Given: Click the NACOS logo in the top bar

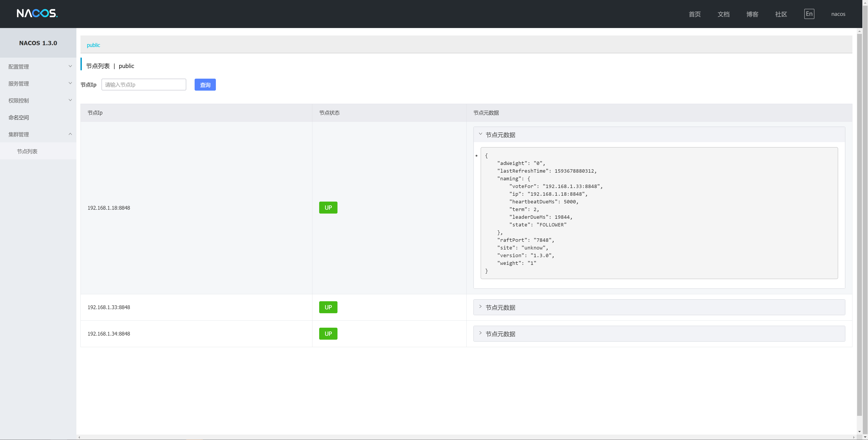Looking at the screenshot, I should (x=37, y=14).
